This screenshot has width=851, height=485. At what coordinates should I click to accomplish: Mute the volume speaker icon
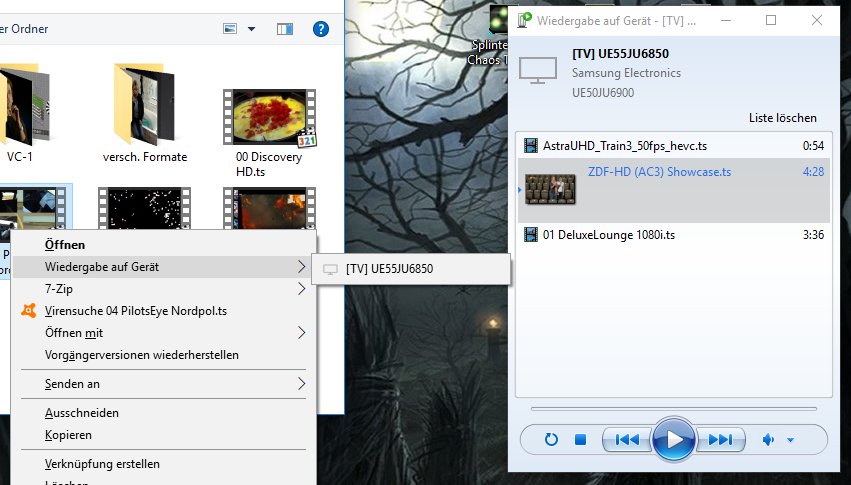point(769,440)
